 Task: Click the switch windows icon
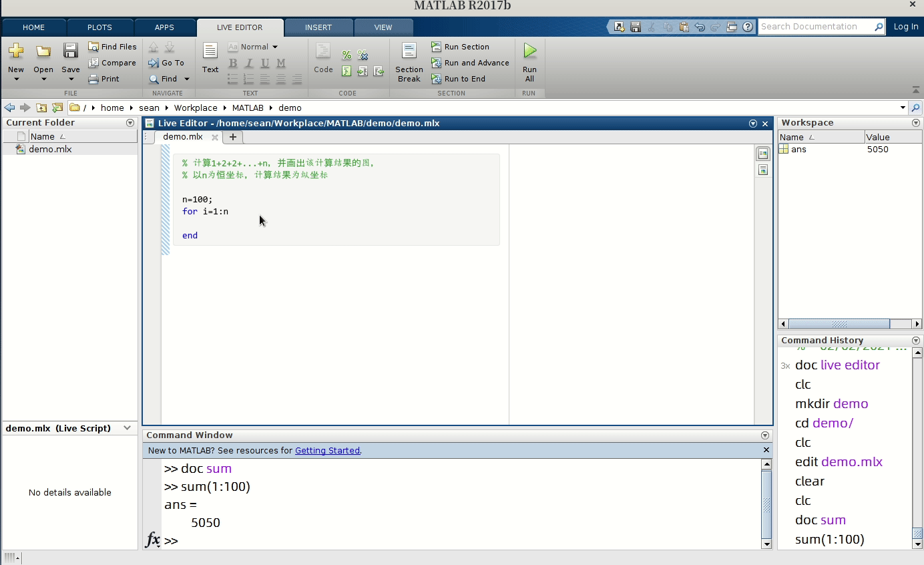point(732,27)
